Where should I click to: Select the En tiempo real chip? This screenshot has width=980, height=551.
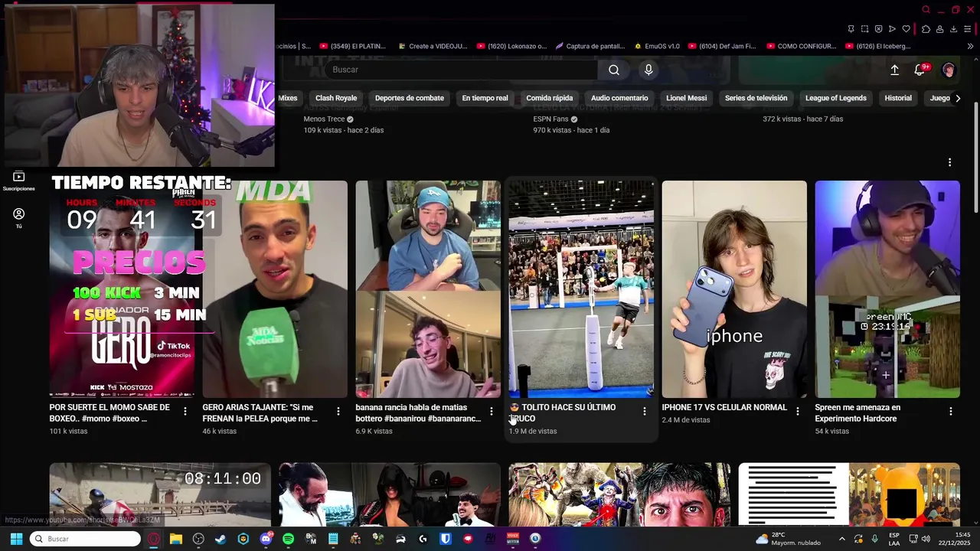(485, 98)
